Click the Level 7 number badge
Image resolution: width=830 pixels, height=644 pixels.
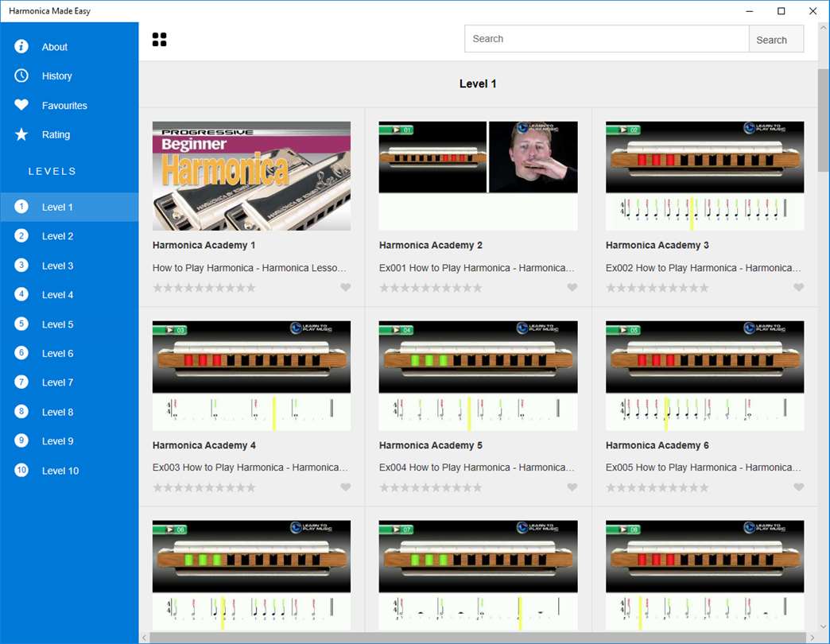tap(21, 382)
